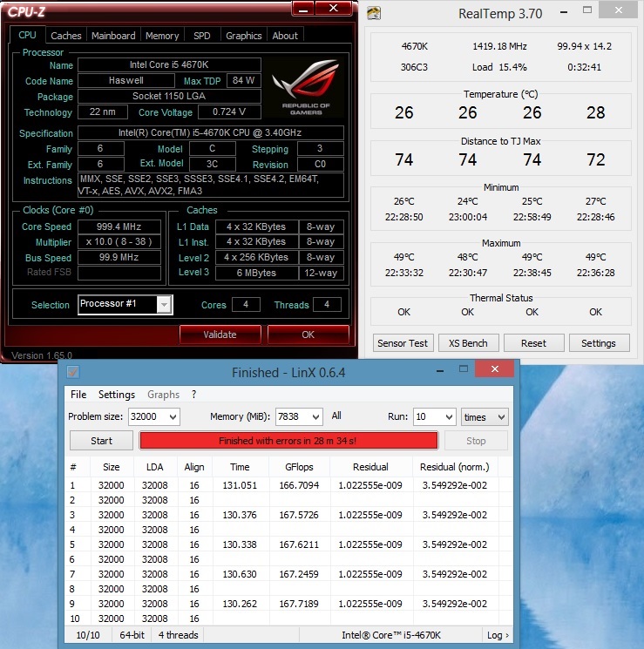Image resolution: width=644 pixels, height=649 pixels.
Task: Click the RealTemp app icon in title bar
Action: tap(374, 13)
